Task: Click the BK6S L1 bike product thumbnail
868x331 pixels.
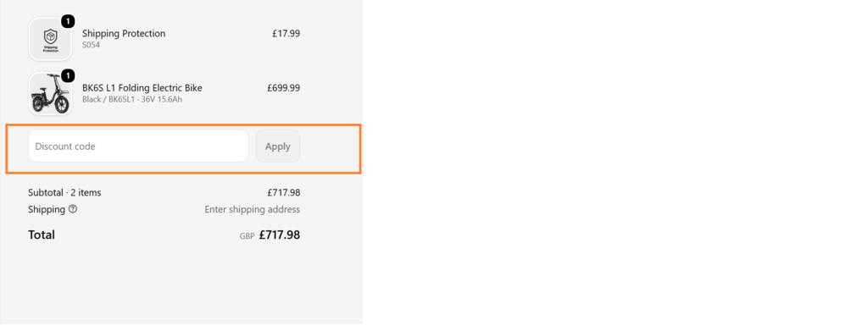Action: (x=50, y=93)
